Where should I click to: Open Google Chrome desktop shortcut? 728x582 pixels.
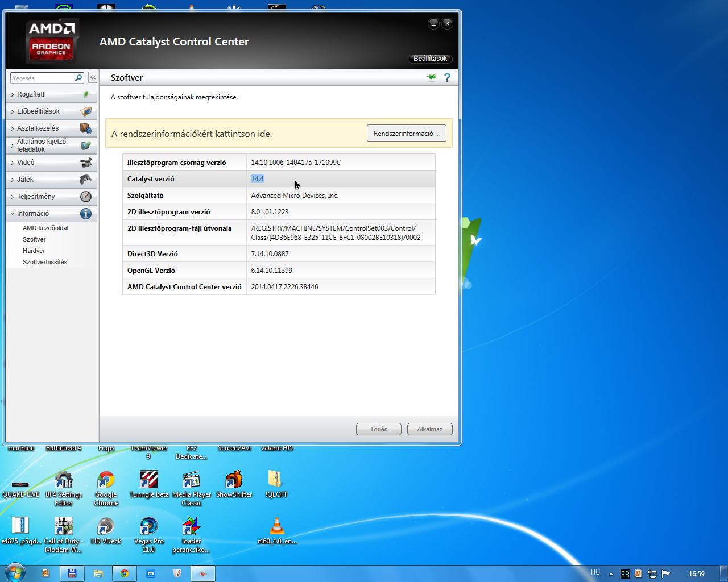pyautogui.click(x=106, y=488)
